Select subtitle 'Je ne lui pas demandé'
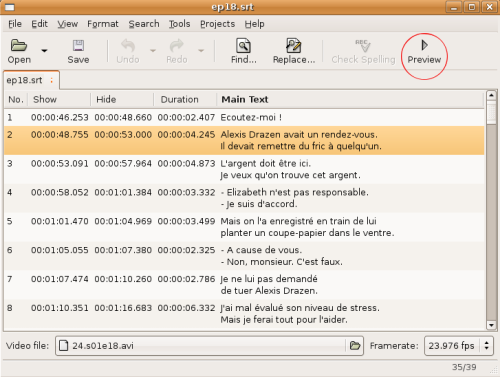Viewport: 500px width, 377px height. pyautogui.click(x=269, y=279)
